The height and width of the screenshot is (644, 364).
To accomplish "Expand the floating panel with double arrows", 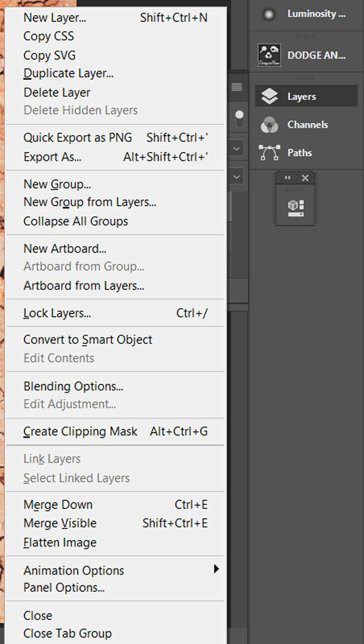I will pyautogui.click(x=288, y=178).
